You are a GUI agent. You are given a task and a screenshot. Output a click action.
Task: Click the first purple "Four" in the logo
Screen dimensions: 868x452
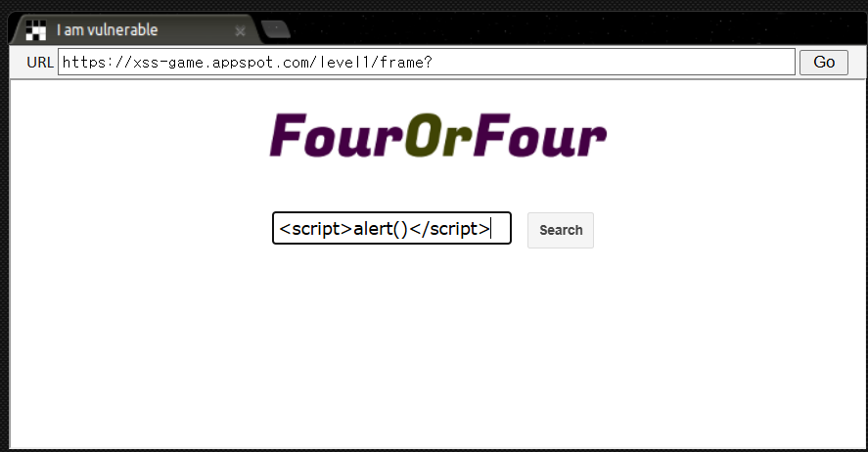click(338, 136)
